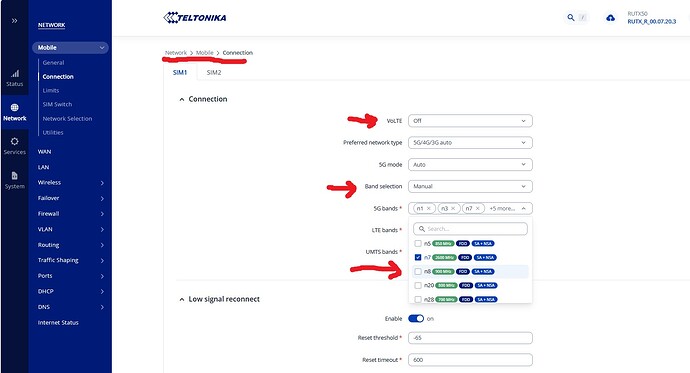Screen dimensions: 690x373
Task: Click the '+5 more...' bands indicator
Action: click(502, 208)
